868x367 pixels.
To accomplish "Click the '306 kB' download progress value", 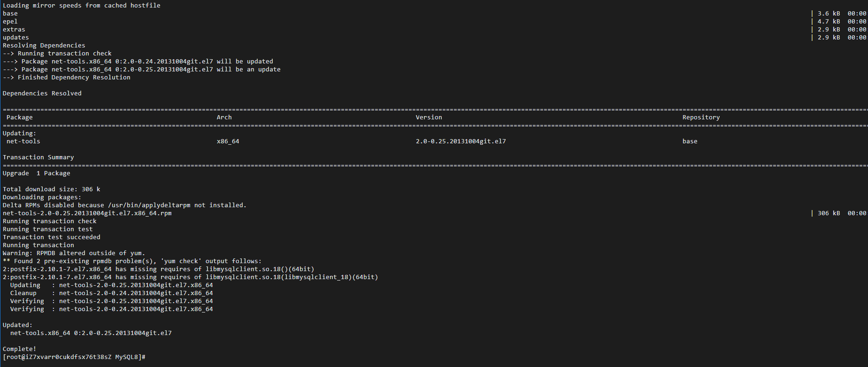I will (x=829, y=213).
